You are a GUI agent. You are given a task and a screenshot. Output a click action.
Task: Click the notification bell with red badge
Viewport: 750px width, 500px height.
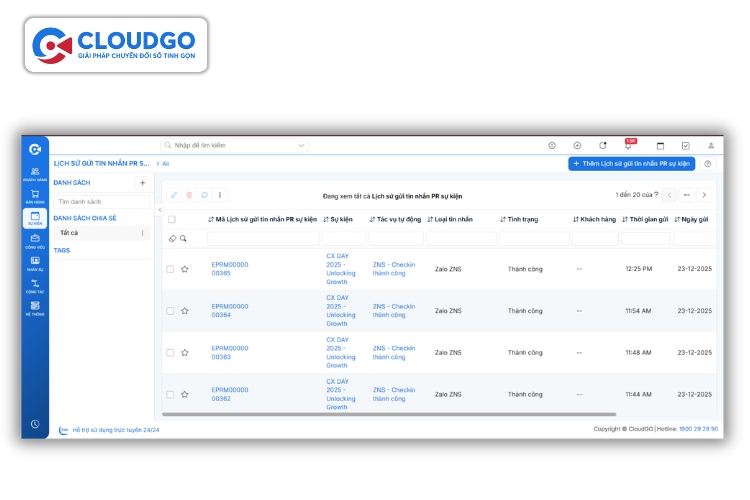pyautogui.click(x=629, y=146)
